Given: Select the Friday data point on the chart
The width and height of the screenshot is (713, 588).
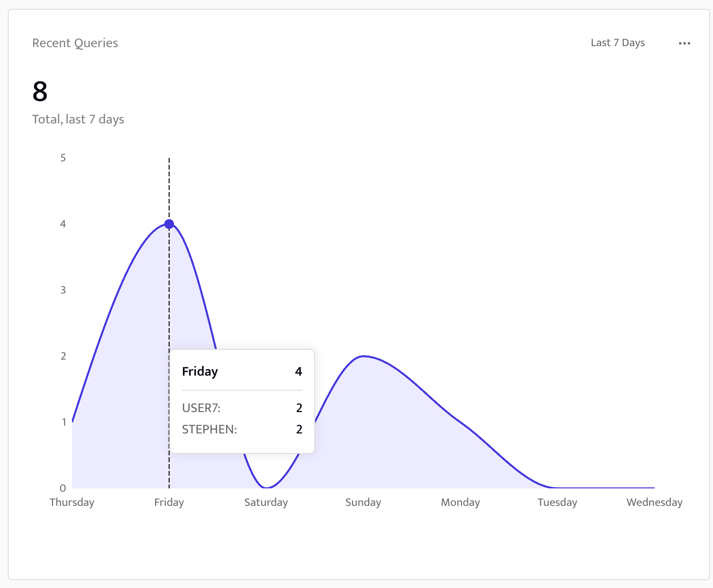Looking at the screenshot, I should pos(169,224).
